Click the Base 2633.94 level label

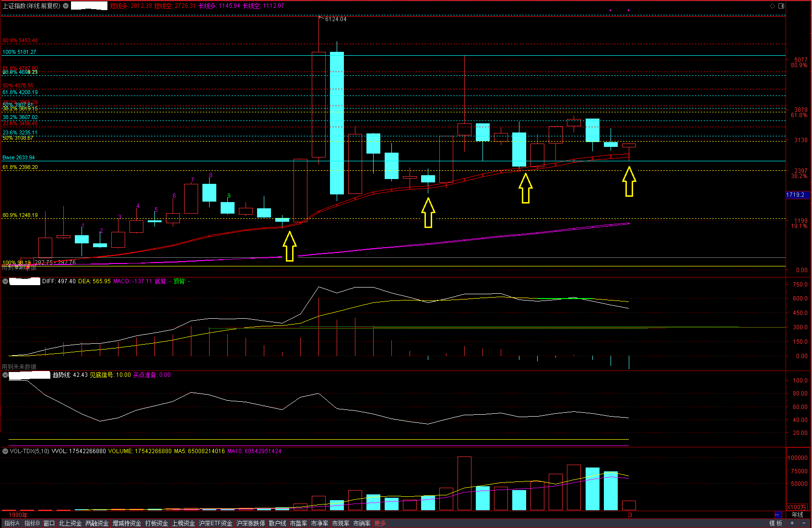[x=19, y=157]
